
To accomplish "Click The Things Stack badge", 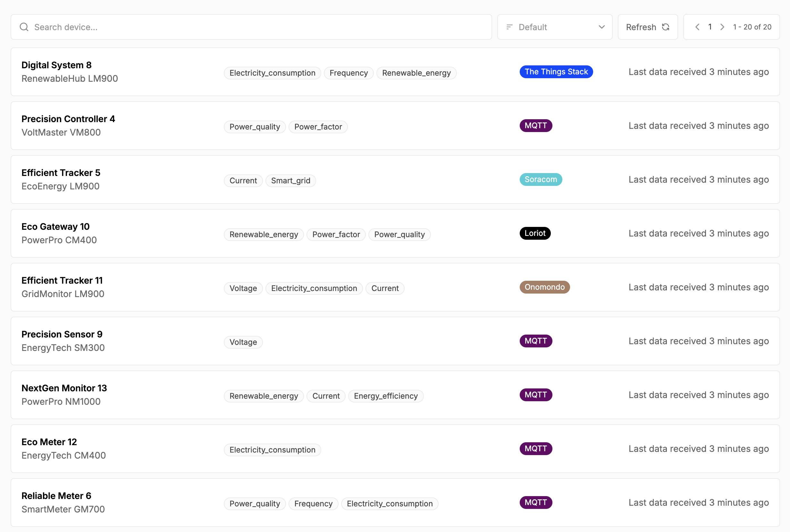I will point(556,71).
